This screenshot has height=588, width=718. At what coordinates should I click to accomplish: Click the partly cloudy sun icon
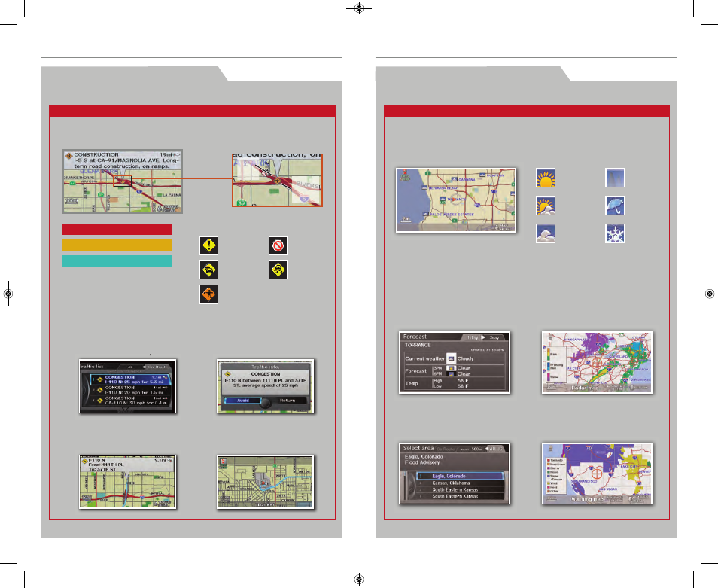point(546,206)
